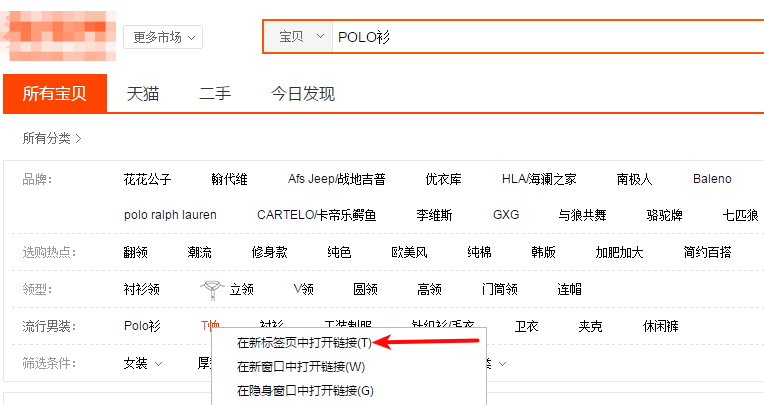Filter by brand HLA/海澜之家

[x=539, y=179]
